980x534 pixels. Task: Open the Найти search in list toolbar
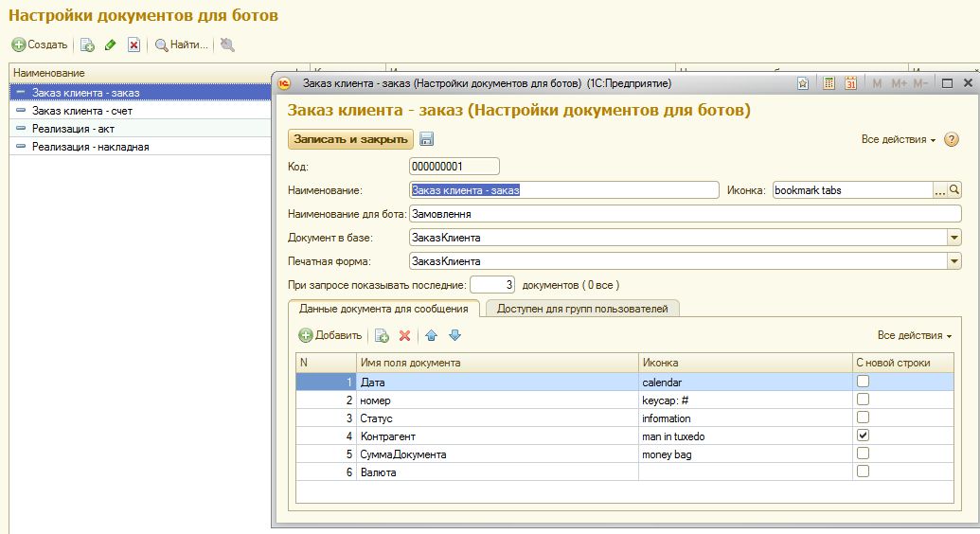[x=181, y=44]
